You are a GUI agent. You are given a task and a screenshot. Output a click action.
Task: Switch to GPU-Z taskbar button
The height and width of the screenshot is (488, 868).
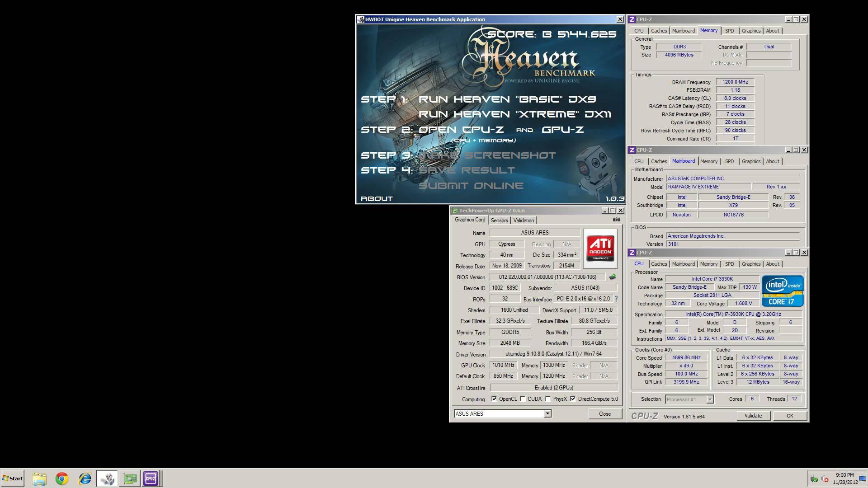[x=130, y=479]
